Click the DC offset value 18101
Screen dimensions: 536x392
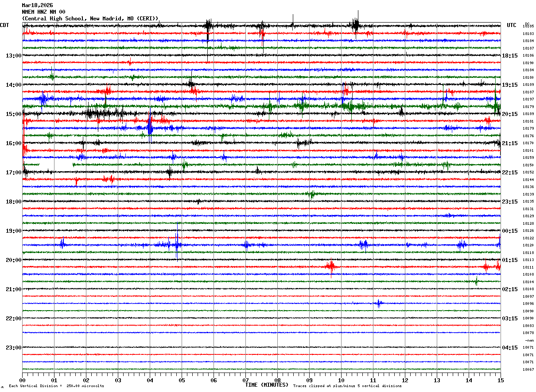(x=528, y=150)
